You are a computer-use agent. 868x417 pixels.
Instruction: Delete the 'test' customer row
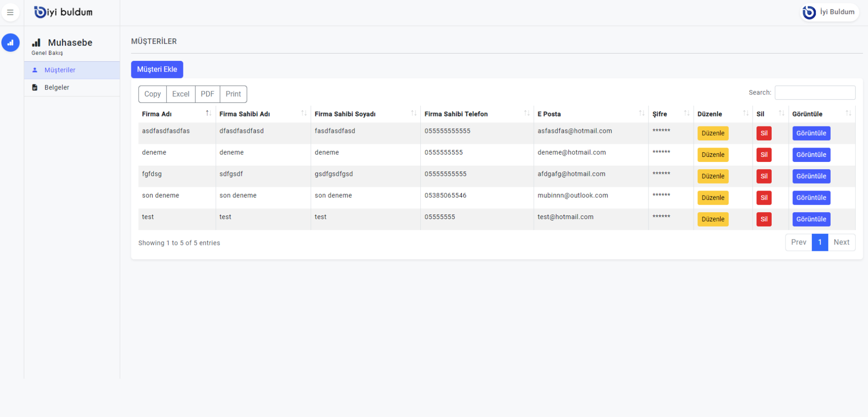(x=764, y=220)
